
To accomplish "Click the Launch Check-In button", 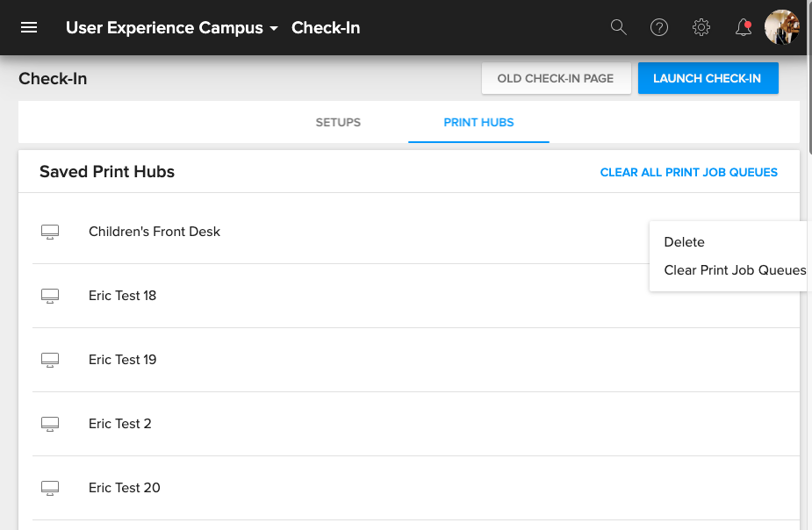I will [x=708, y=78].
